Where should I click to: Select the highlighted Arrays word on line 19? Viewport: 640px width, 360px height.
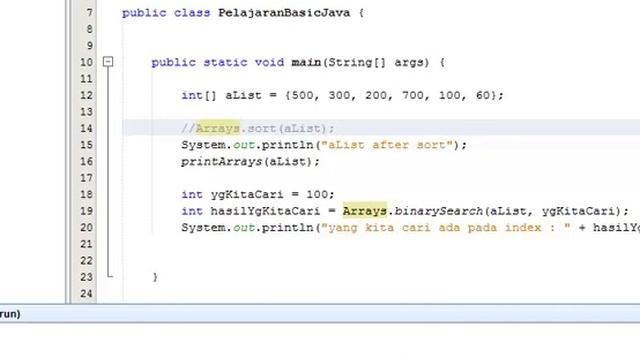point(364,211)
